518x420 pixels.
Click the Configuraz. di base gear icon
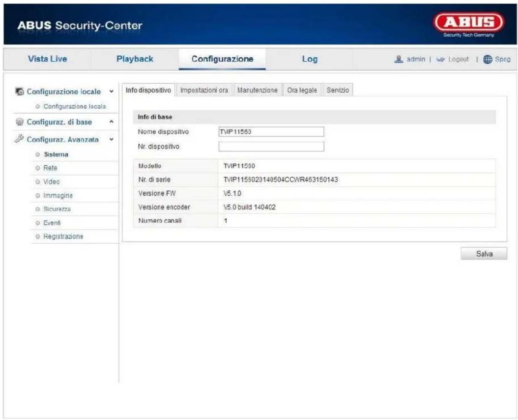tap(20, 122)
